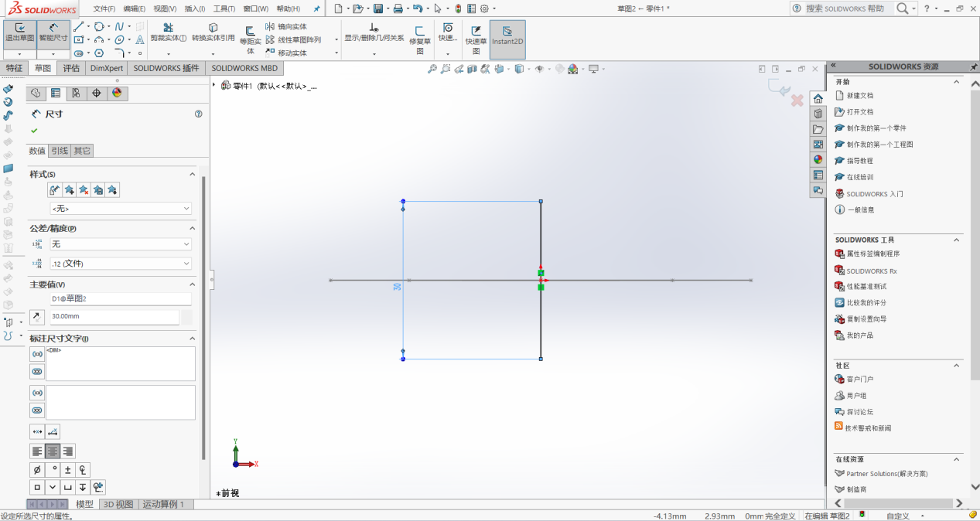Click Zoom to Fit in view toolbar
Image resolution: width=980 pixels, height=521 pixels.
pyautogui.click(x=432, y=69)
